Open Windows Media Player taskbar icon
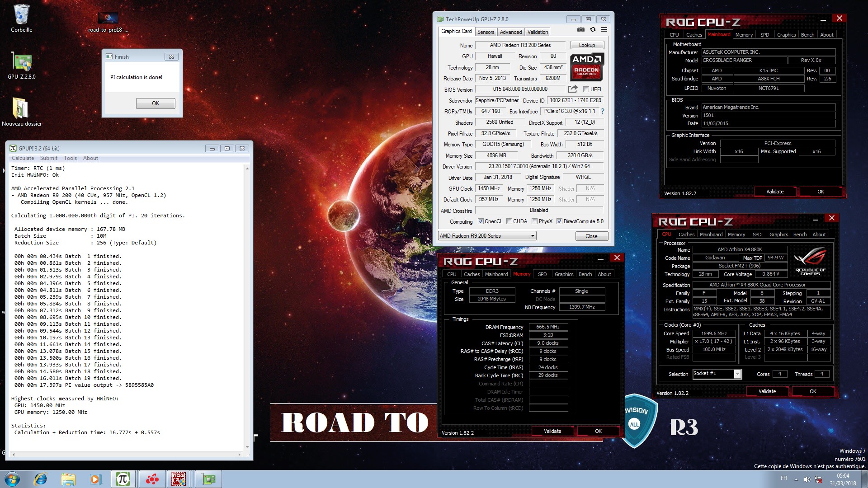This screenshot has height=488, width=868. (x=95, y=479)
